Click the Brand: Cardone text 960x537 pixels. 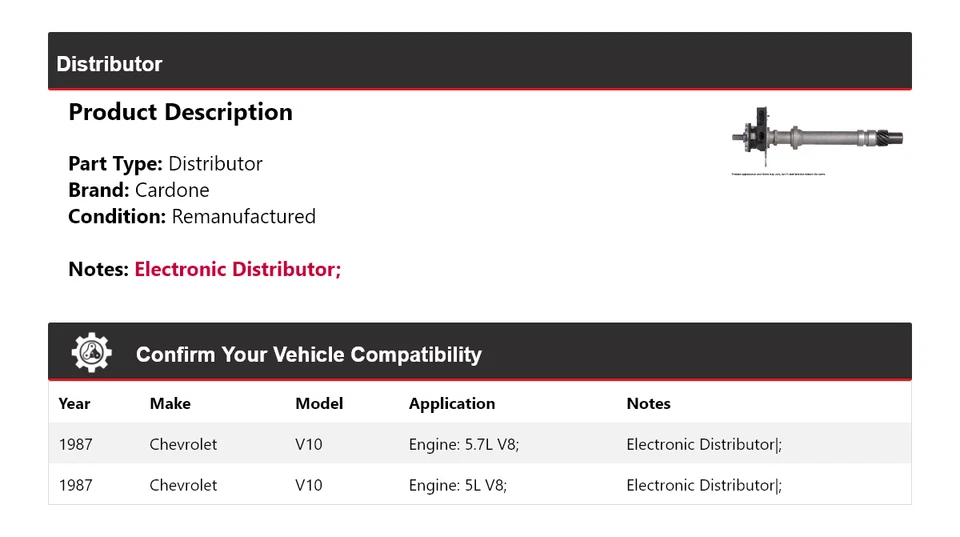coord(138,190)
